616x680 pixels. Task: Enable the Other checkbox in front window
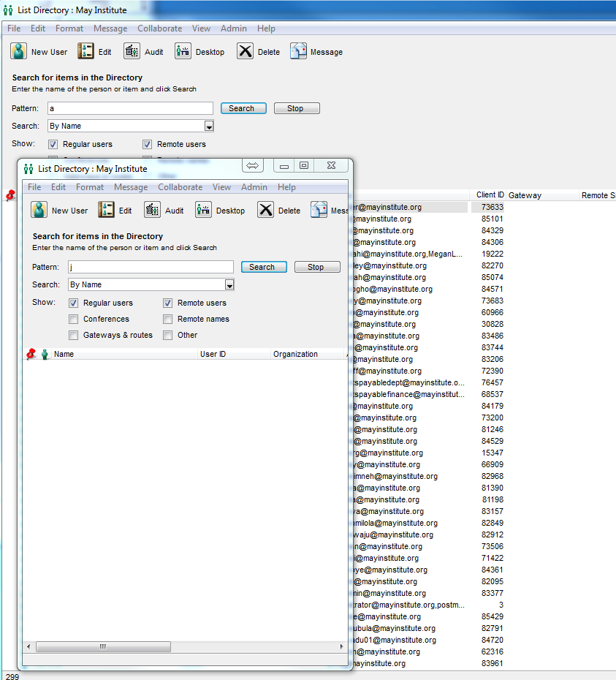[168, 335]
